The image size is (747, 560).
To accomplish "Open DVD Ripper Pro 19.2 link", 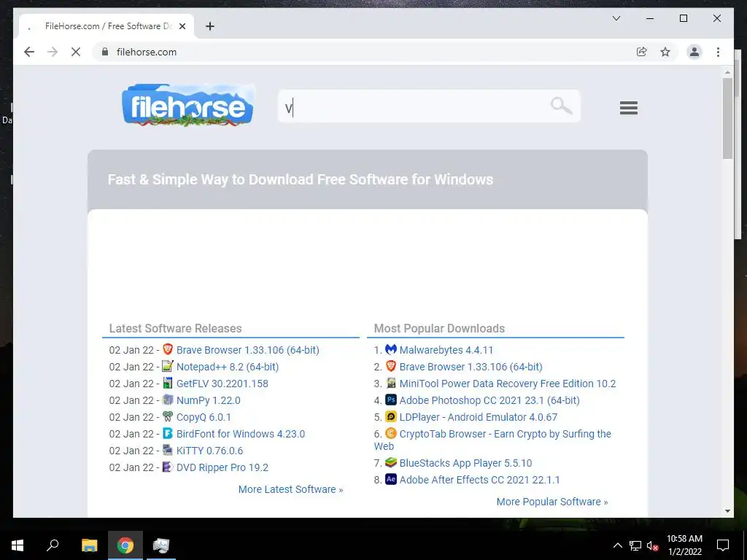I will [222, 467].
